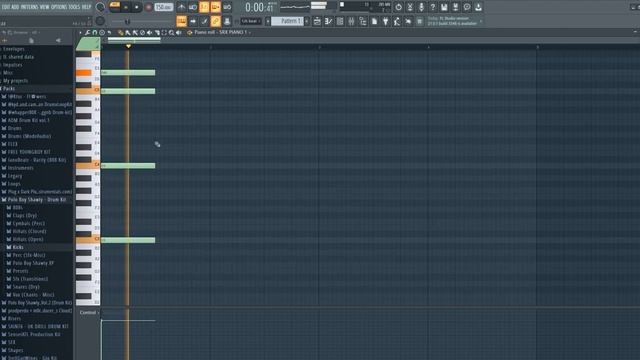Select the piano roll paint brush tool
This screenshot has width=640, height=360.
pyautogui.click(x=128, y=33)
